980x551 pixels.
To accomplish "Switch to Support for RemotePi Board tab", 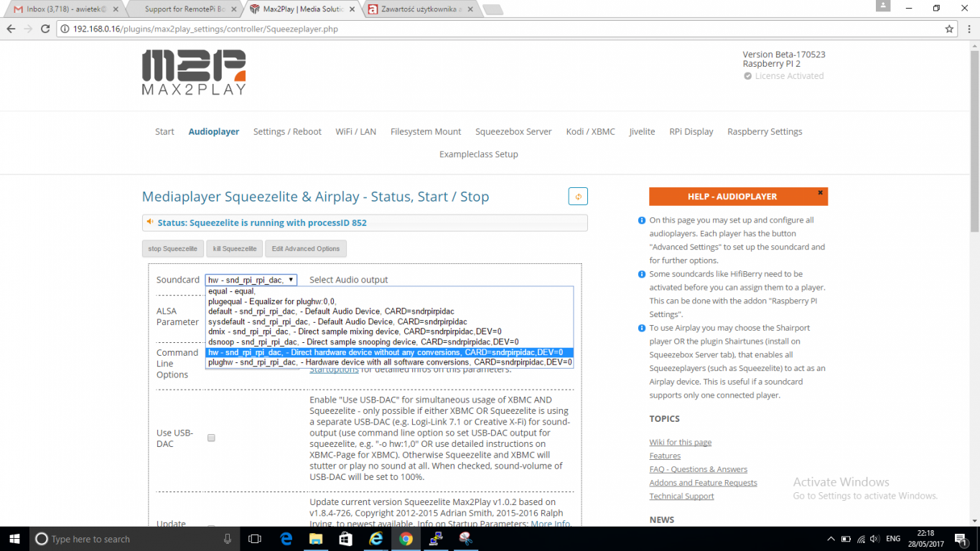I will pos(185,9).
